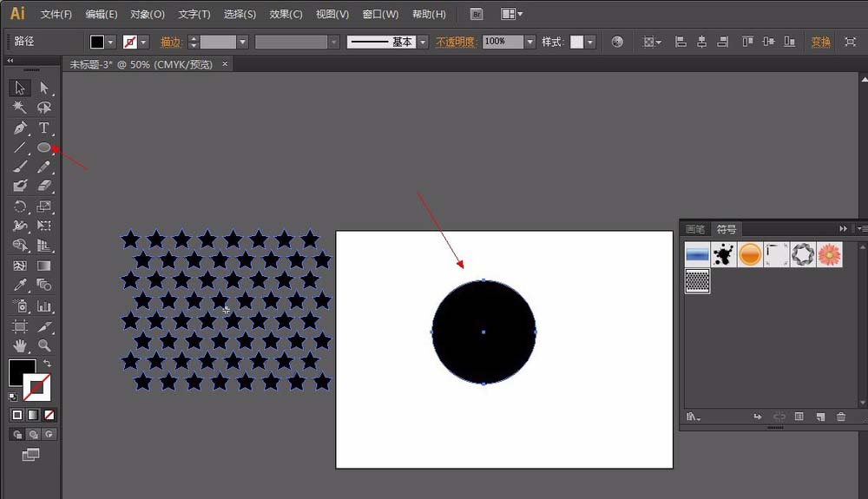
Task: Delete symbol using trash icon in Symbols panel
Action: point(840,417)
